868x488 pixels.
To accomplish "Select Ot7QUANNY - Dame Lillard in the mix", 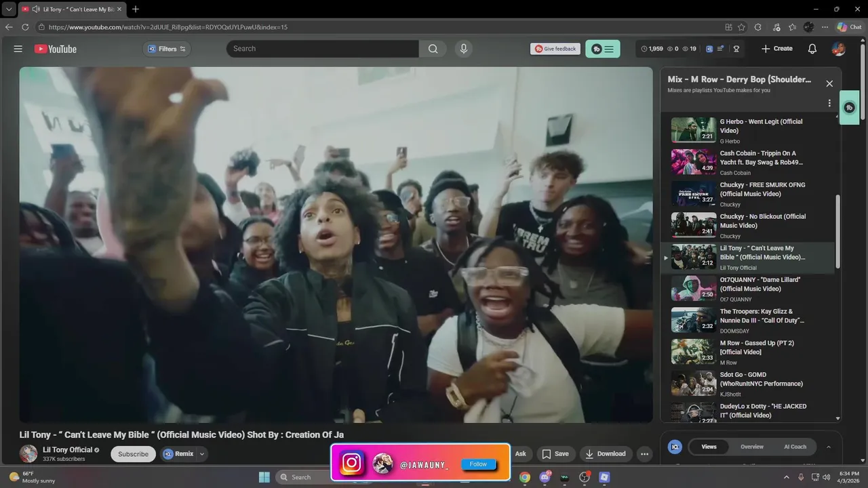I will point(748,289).
